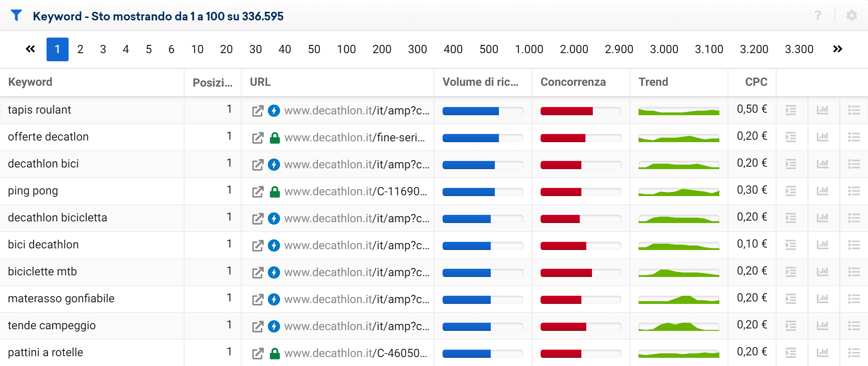Jump to page 100 in pagination
This screenshot has height=366, width=868.
[x=346, y=49]
